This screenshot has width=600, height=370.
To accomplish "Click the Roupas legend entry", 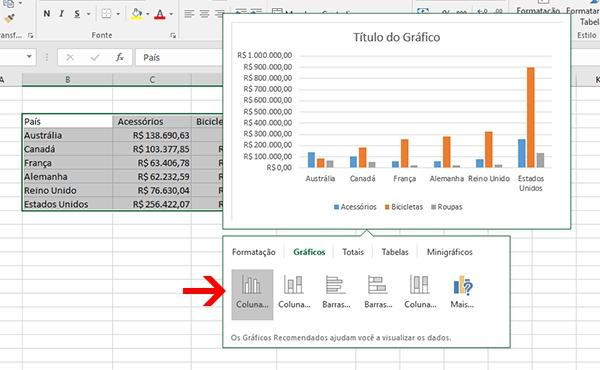I will (x=447, y=207).
